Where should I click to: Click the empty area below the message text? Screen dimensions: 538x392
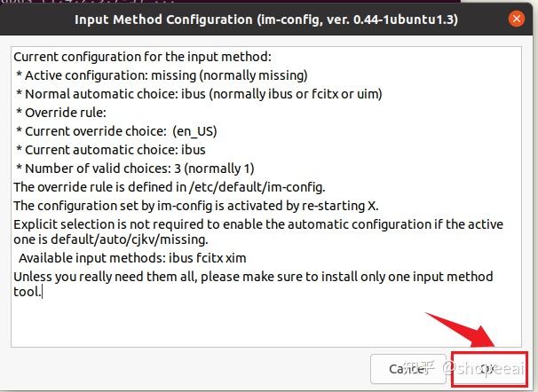coord(266,324)
